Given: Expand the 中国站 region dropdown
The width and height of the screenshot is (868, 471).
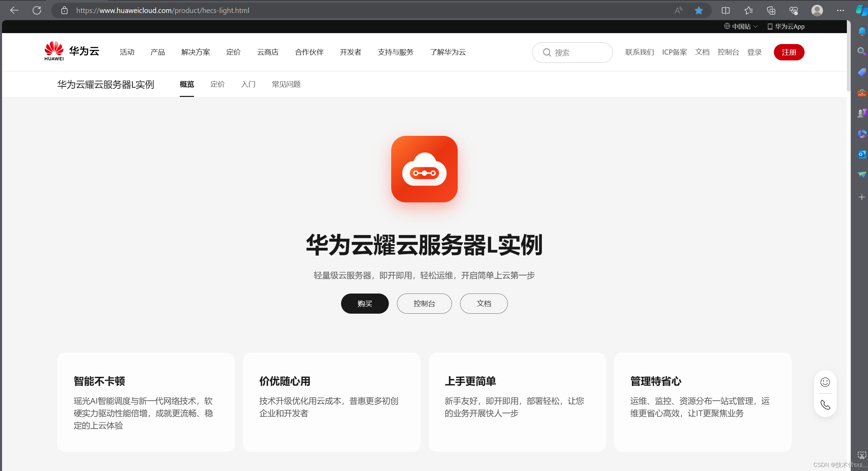Looking at the screenshot, I should (x=741, y=26).
